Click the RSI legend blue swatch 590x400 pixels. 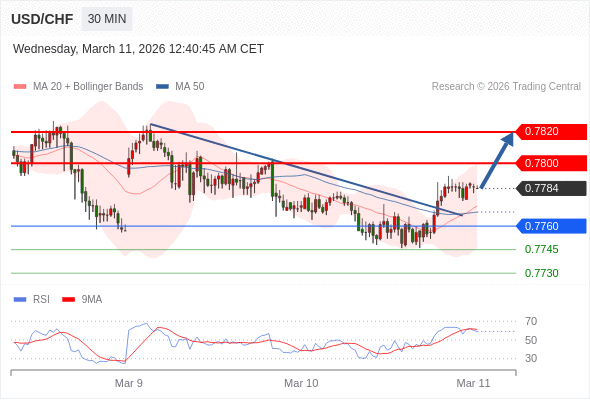click(20, 300)
